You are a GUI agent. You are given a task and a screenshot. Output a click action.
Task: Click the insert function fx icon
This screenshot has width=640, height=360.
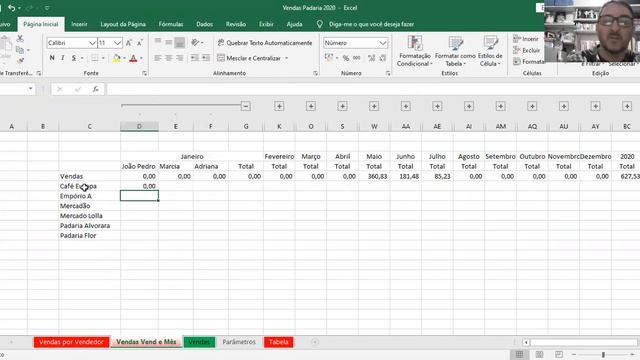pos(96,89)
